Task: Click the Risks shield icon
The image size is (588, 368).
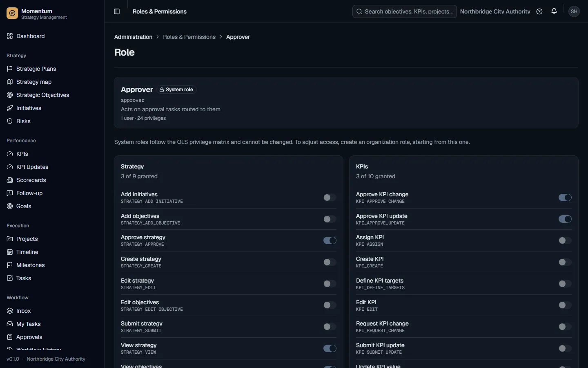Action: tap(10, 121)
